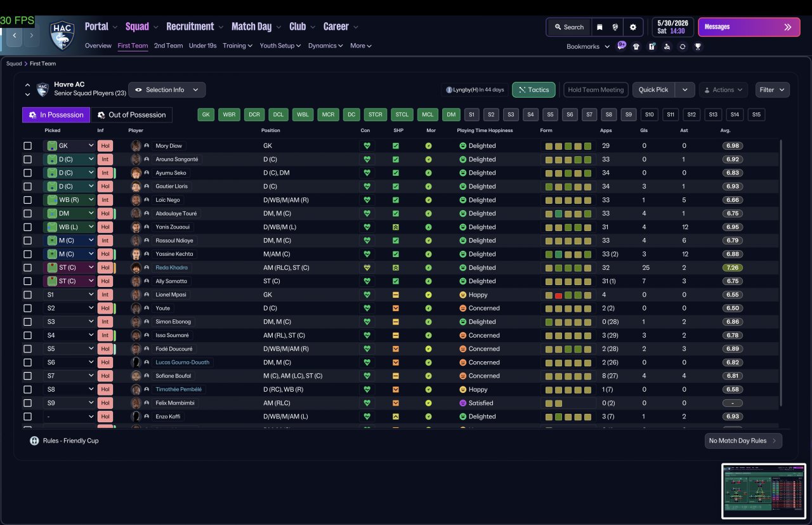
Task: Click Enzo Koffi's sharpness icon
Action: (396, 416)
